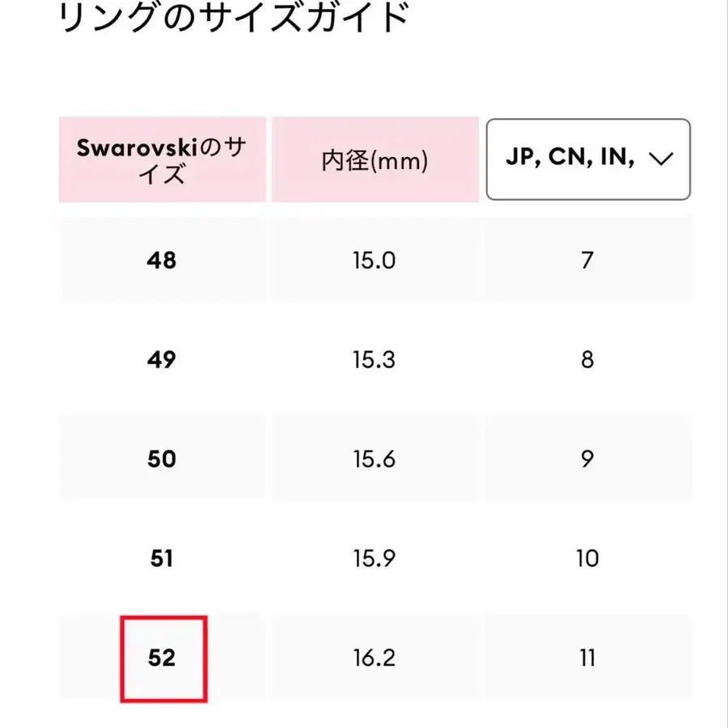Choose size 51 in the table
Viewport: 728px width, 728px height.
click(x=162, y=558)
